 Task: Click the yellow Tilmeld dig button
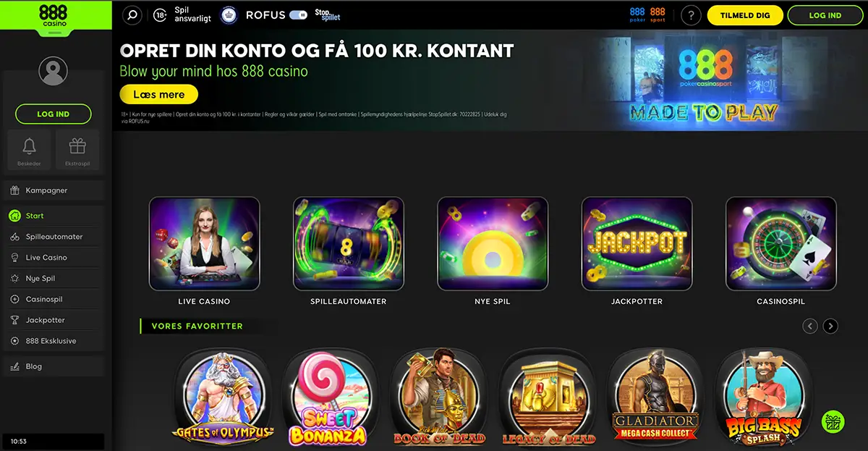point(745,15)
